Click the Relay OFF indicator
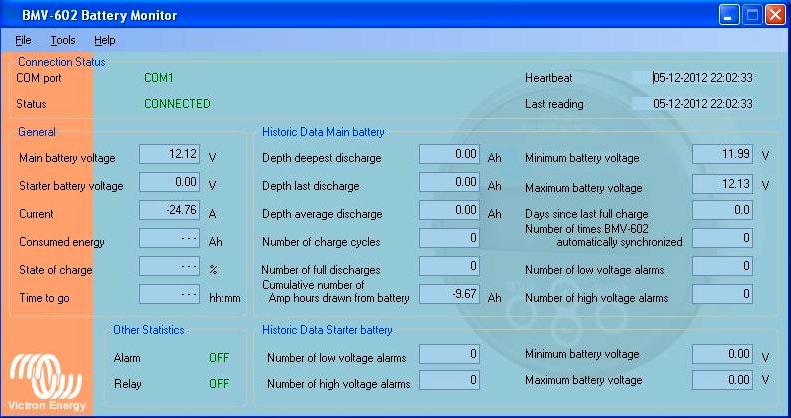791x418 pixels. [219, 384]
